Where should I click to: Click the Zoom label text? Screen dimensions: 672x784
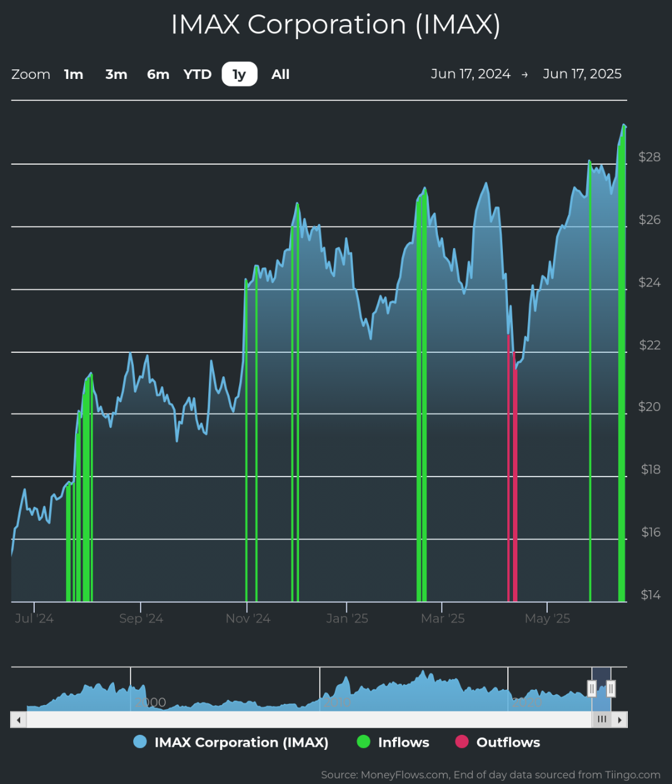[31, 74]
